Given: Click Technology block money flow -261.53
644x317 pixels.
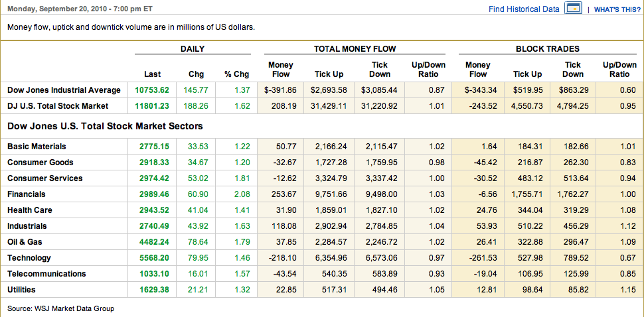Looking at the screenshot, I should click(483, 258).
